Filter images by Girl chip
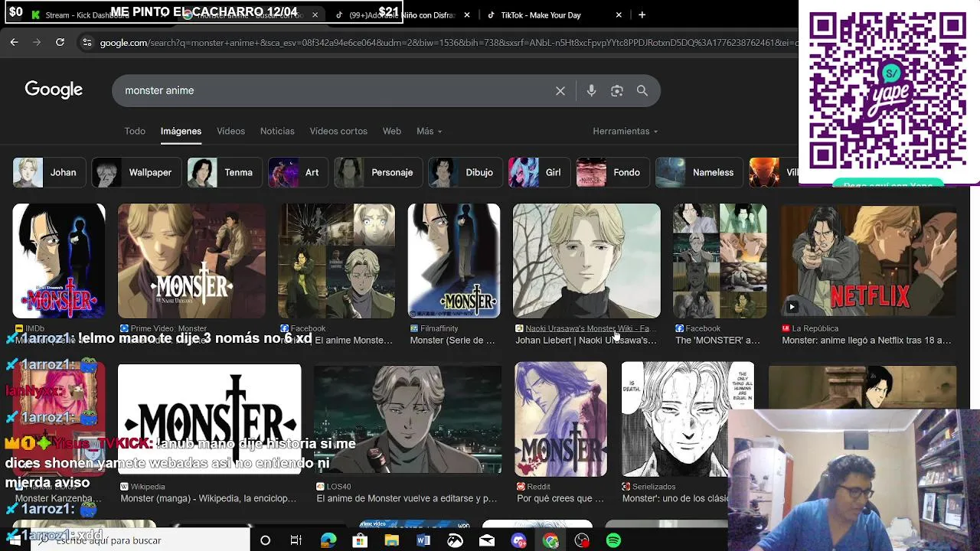The height and width of the screenshot is (551, 980). (539, 172)
